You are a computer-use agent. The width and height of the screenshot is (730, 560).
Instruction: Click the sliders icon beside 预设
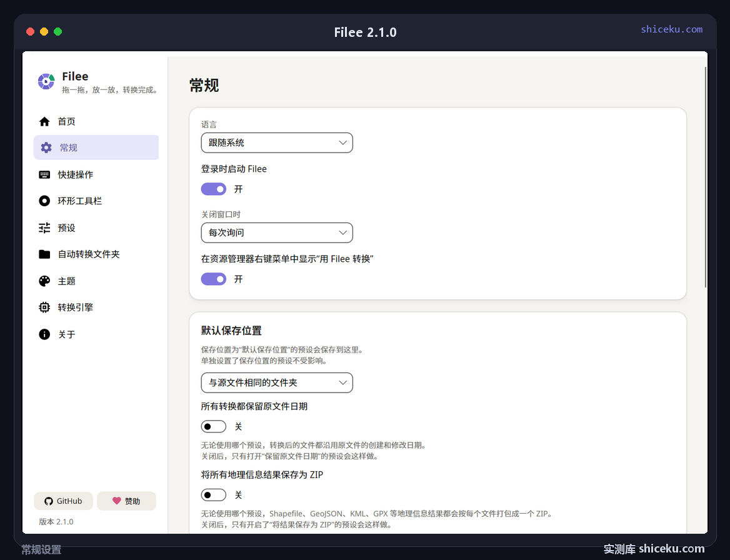click(44, 227)
